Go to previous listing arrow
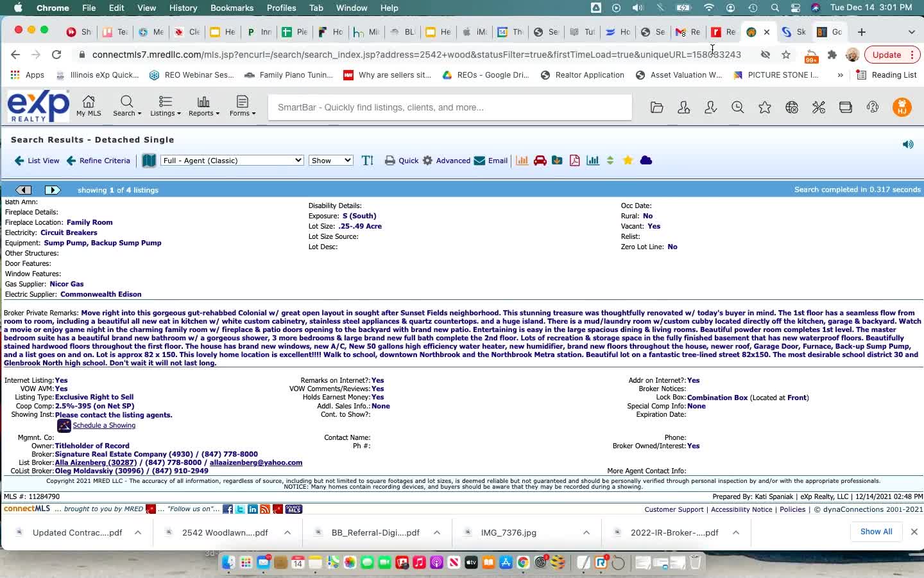The image size is (924, 578). tap(24, 190)
